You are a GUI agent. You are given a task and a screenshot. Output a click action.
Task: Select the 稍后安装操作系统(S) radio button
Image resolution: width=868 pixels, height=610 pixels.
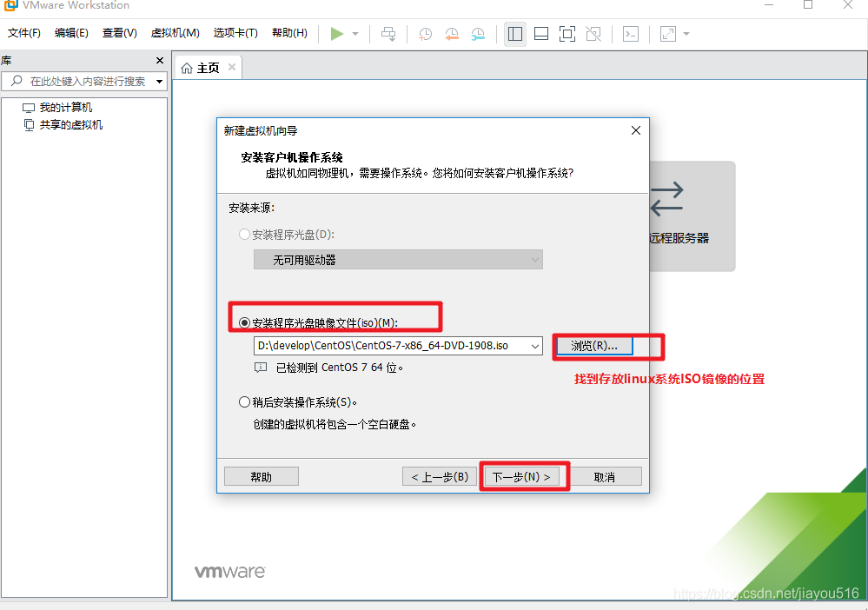244,402
